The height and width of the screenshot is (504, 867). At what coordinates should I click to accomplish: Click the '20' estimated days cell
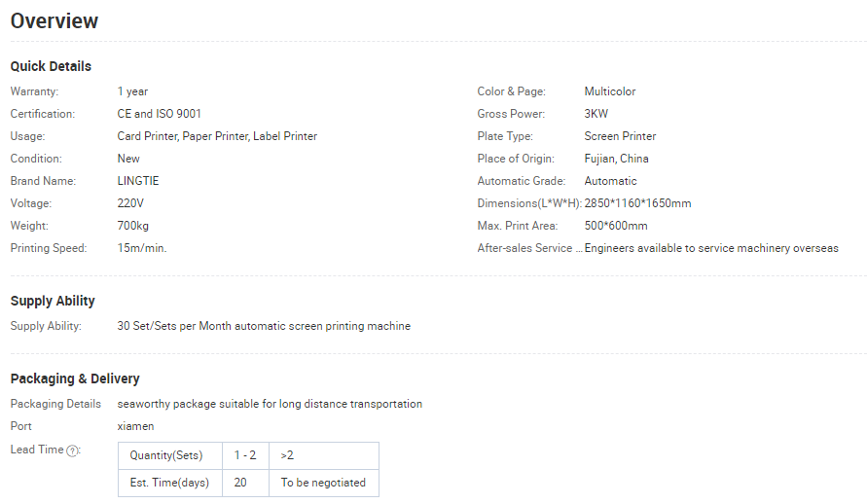point(245,483)
